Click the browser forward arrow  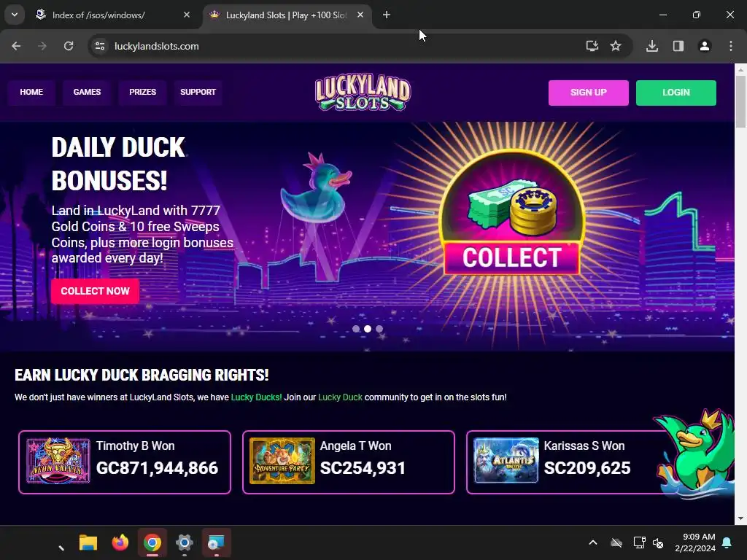pos(42,46)
